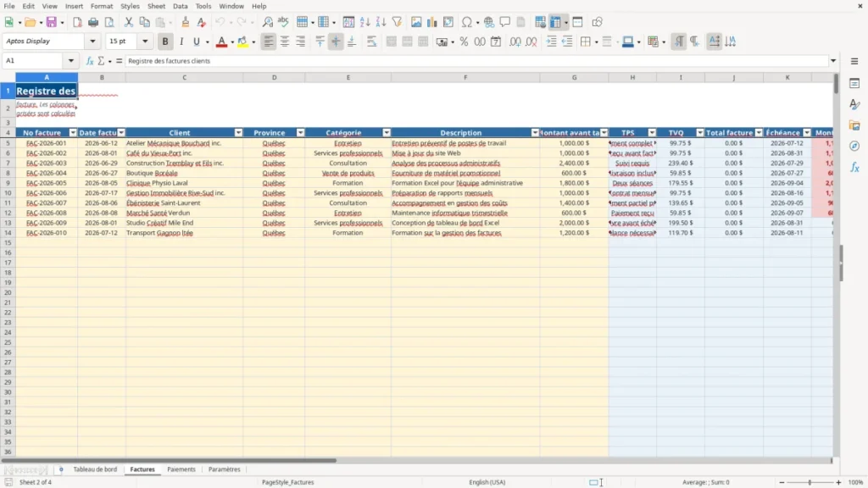This screenshot has height=488, width=868.
Task: Adjust the zoom slider handle
Action: coord(810,482)
